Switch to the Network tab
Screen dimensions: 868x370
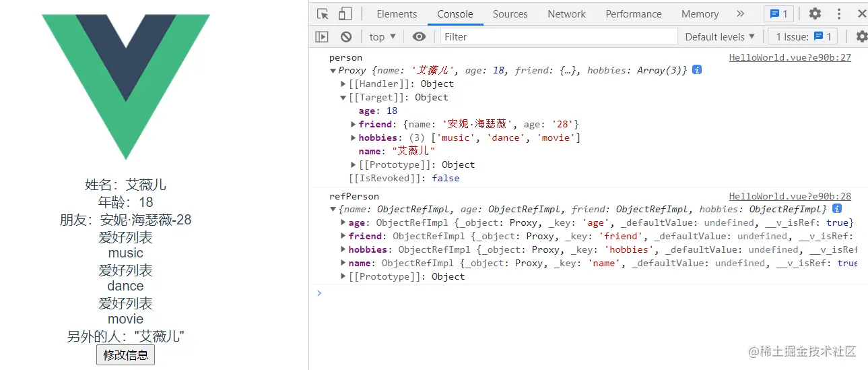566,13
